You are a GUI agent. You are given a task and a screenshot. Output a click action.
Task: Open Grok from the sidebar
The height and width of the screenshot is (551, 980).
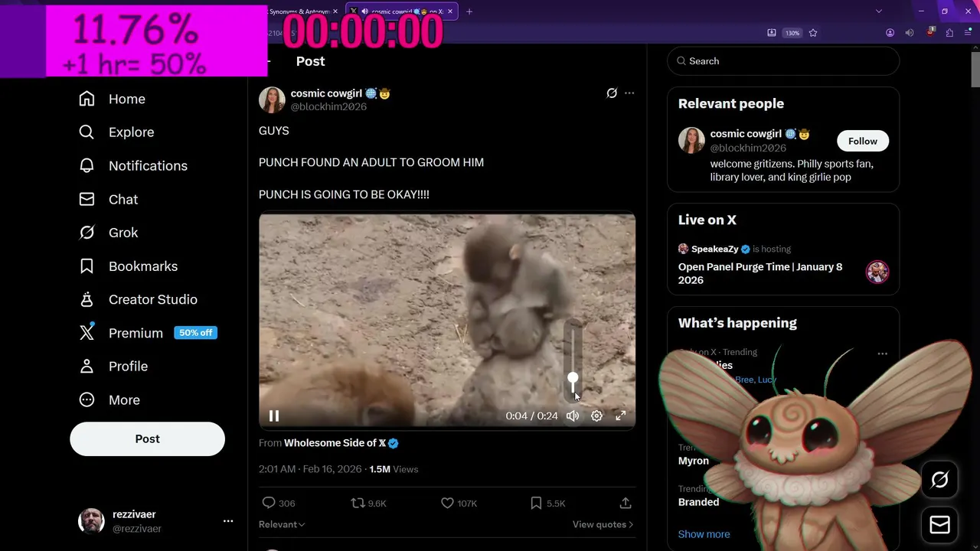[x=108, y=233]
